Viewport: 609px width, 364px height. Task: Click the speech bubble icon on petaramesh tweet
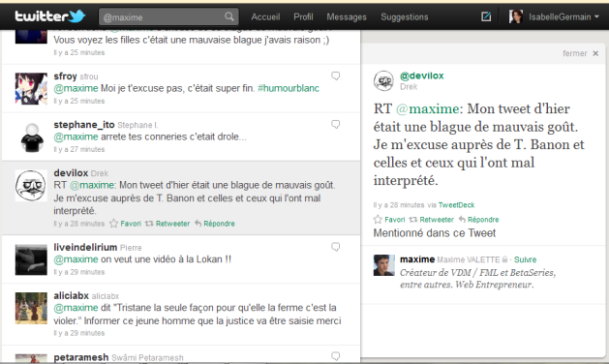[336, 356]
